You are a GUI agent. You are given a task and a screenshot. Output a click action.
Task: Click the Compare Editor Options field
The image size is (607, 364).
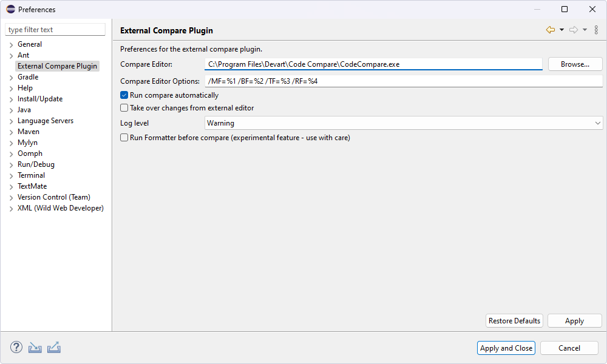click(404, 81)
